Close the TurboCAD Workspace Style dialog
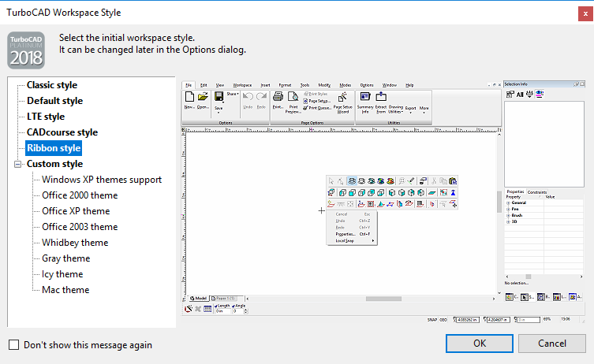 pos(585,14)
